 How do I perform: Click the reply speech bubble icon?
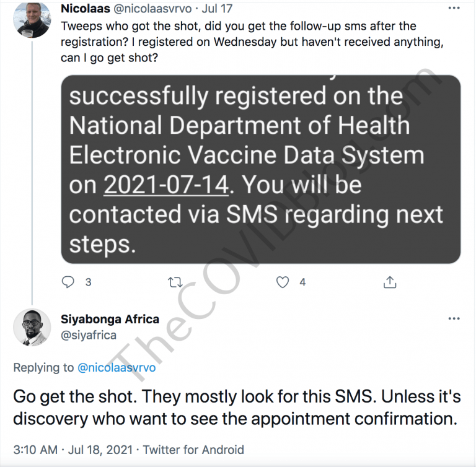69,282
